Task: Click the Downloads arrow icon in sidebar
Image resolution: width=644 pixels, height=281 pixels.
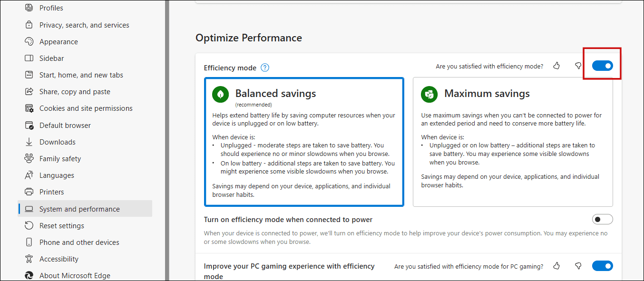Action: click(x=29, y=142)
